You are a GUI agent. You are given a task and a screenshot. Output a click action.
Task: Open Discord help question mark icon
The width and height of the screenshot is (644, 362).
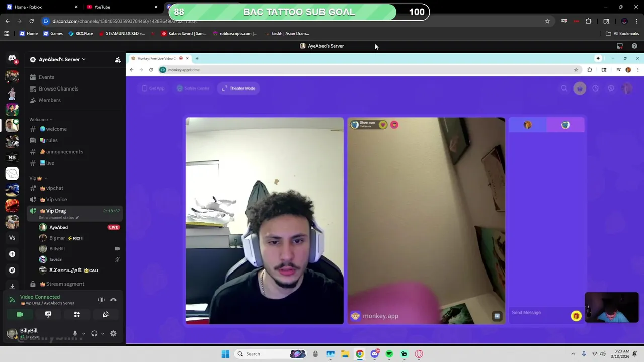point(634,46)
